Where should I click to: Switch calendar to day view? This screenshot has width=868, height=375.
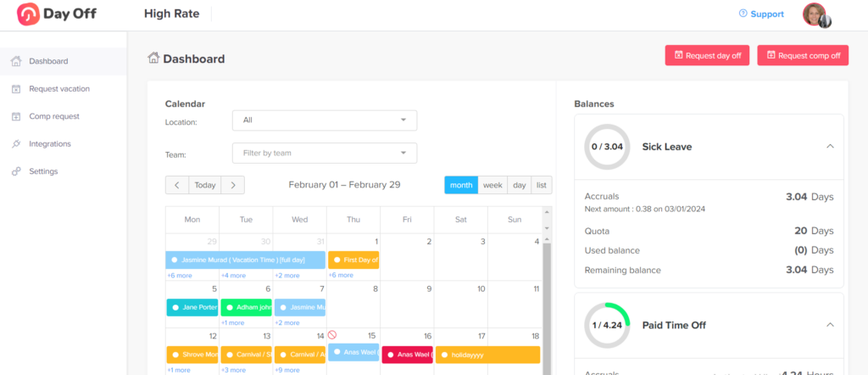[519, 185]
